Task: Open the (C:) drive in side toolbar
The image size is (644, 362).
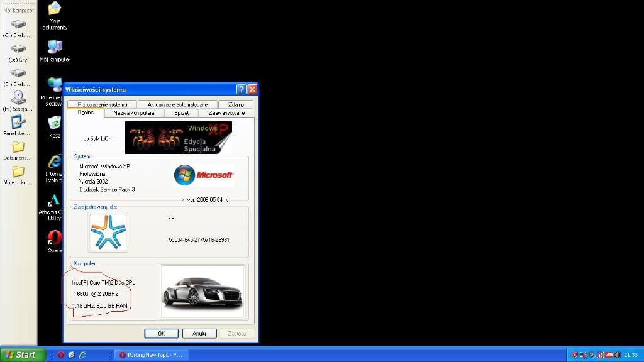Action: (18, 29)
